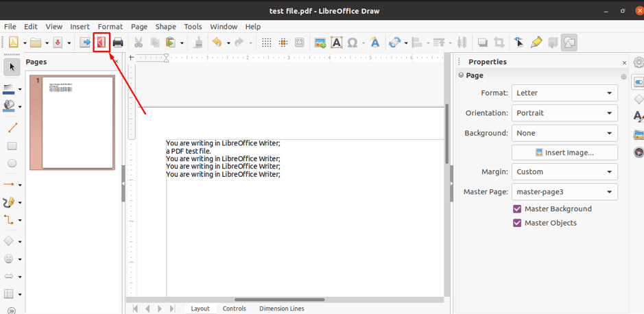Export directly as PDF icon
Image resolution: width=644 pixels, height=314 pixels.
pos(102,43)
